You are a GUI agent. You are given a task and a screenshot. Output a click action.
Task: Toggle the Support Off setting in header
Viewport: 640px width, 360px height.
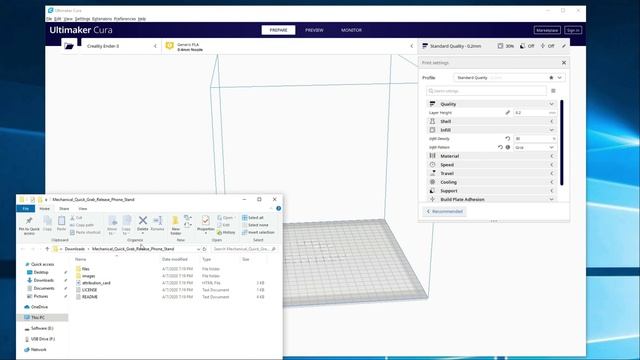pyautogui.click(x=527, y=46)
